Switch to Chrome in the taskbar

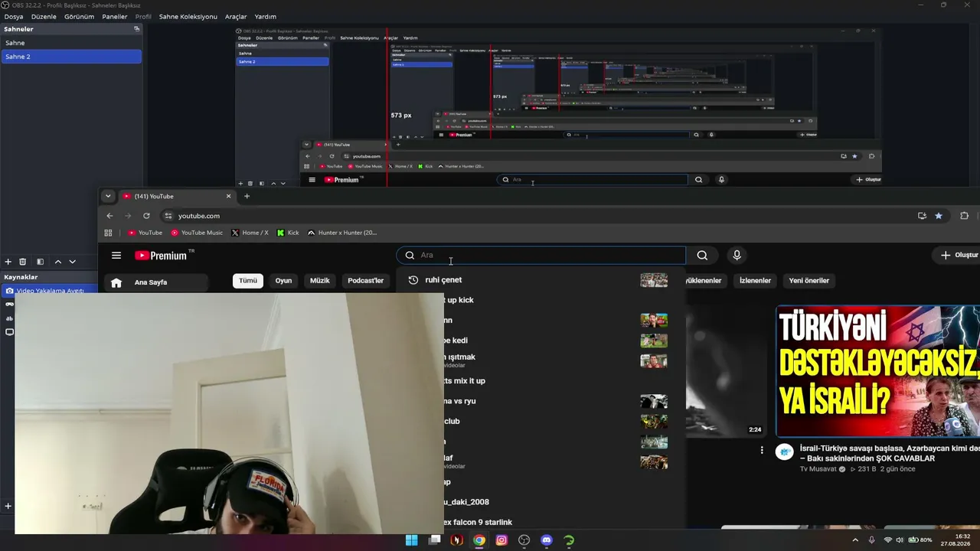click(479, 540)
